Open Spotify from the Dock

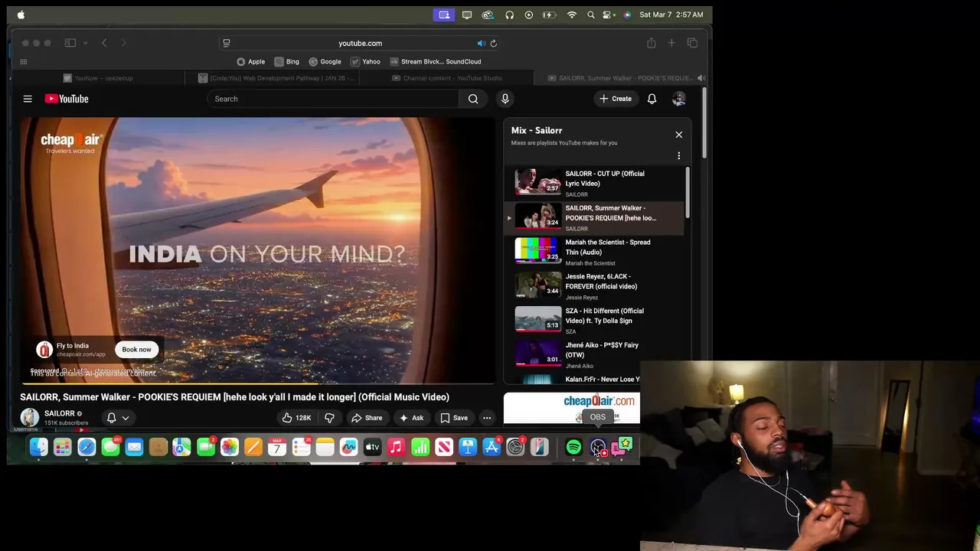573,447
